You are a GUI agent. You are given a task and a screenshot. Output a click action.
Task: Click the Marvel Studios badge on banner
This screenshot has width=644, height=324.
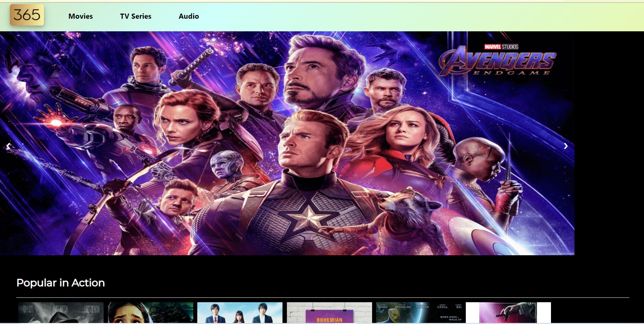point(501,47)
